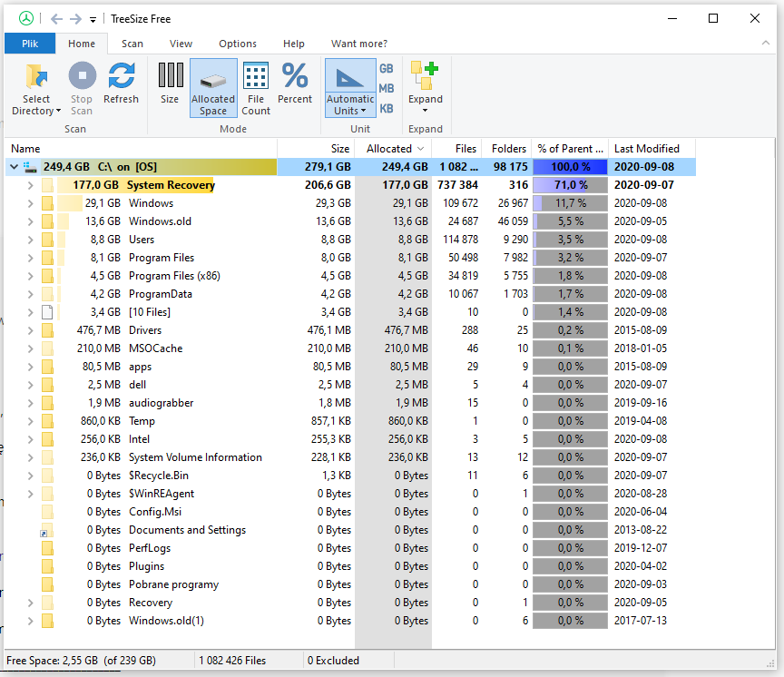Click the MSOCache folder icon
Screen dimensions: 784x677
[47, 348]
